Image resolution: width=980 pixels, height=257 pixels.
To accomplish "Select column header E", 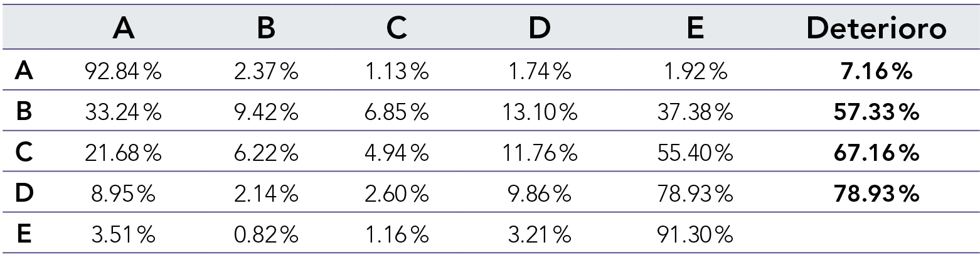I will point(695,29).
